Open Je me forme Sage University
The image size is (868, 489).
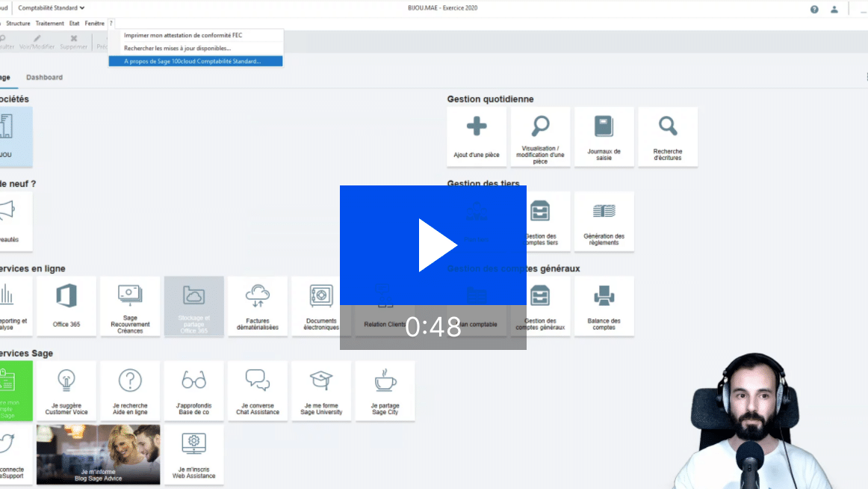321,391
